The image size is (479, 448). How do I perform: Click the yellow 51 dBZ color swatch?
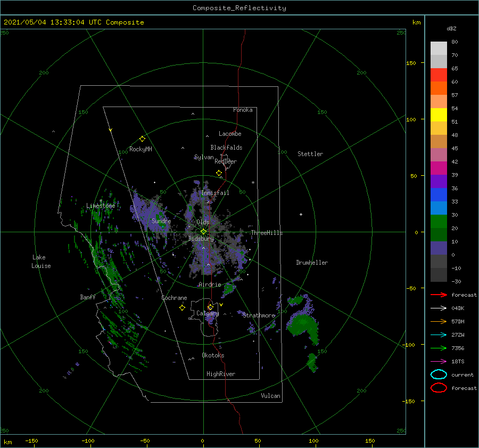pyautogui.click(x=439, y=115)
